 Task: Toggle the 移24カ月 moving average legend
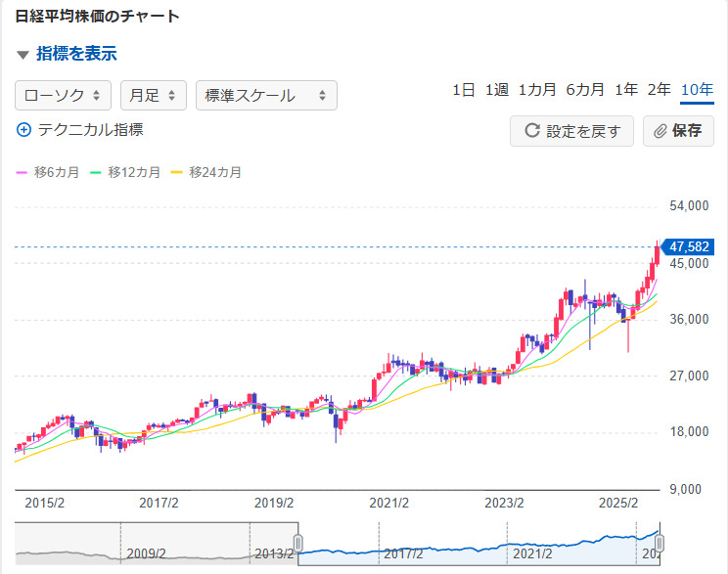tap(206, 172)
